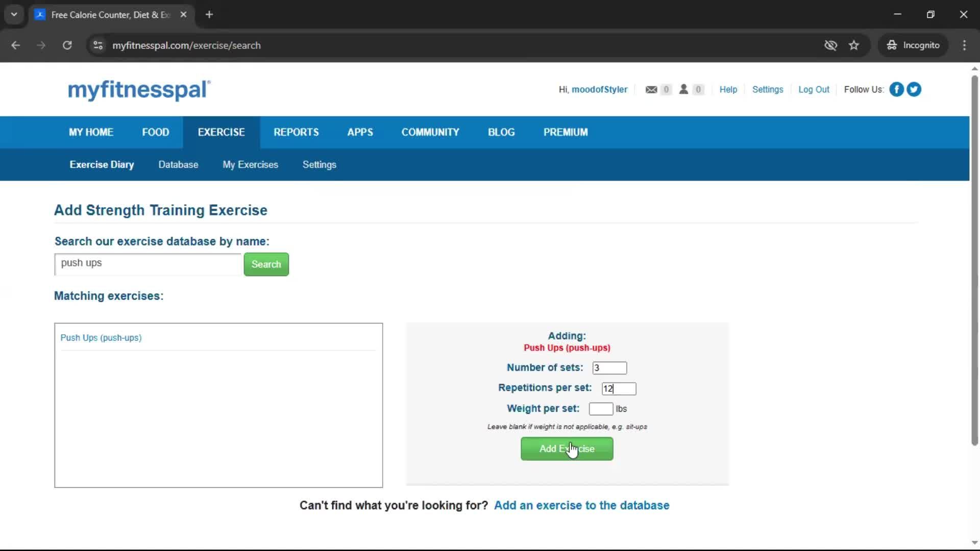The height and width of the screenshot is (551, 980).
Task: Open the exercise Settings subtab
Action: 320,165
